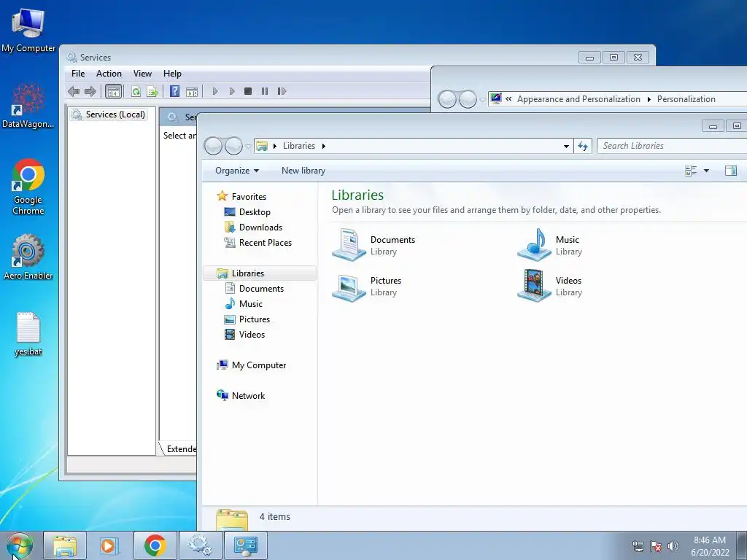Image resolution: width=747 pixels, height=560 pixels.
Task: Toggle Show/Hide Console Tree icon in Services
Action: click(x=113, y=91)
